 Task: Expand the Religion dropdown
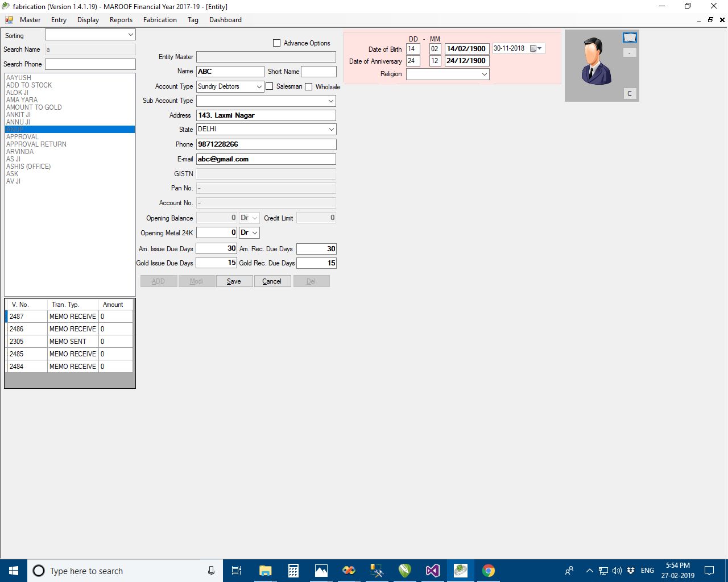pos(484,74)
